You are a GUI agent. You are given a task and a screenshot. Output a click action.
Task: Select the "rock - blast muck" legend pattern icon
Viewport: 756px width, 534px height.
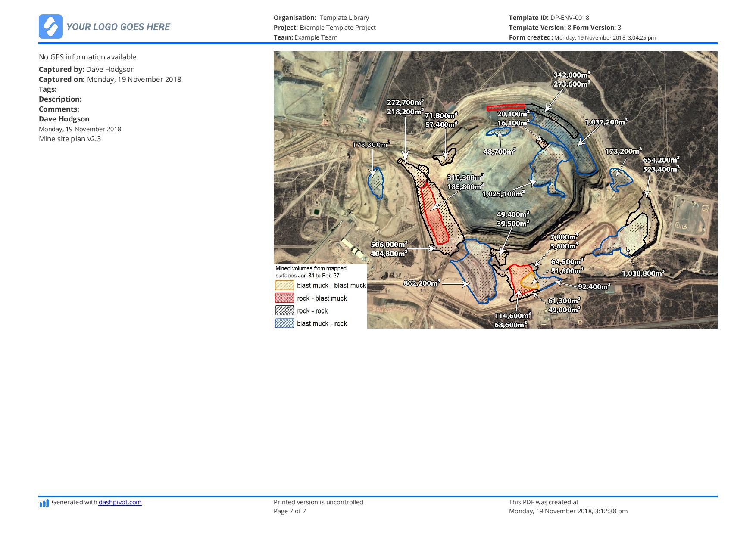coord(284,298)
